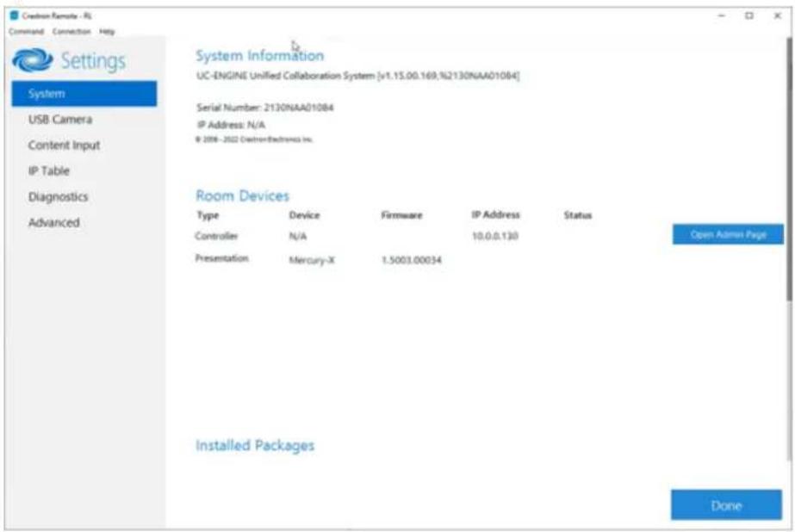Image resolution: width=795 pixels, height=532 pixels.
Task: Click the Installed Packages heading
Action: 255,445
